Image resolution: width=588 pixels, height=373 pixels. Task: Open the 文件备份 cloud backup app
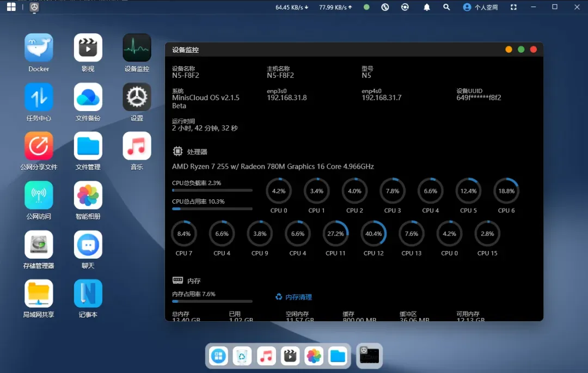[88, 97]
